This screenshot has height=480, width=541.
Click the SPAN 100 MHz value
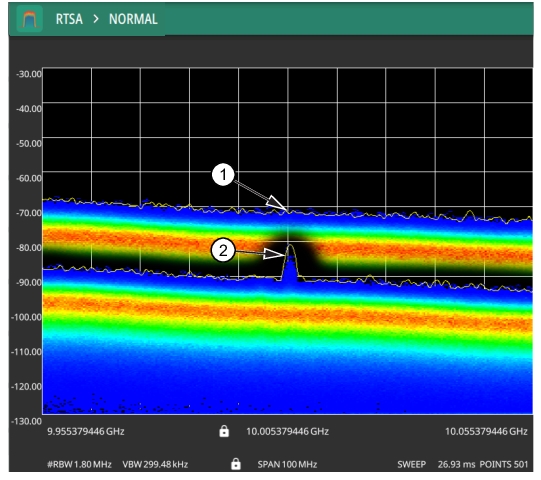coord(287,464)
